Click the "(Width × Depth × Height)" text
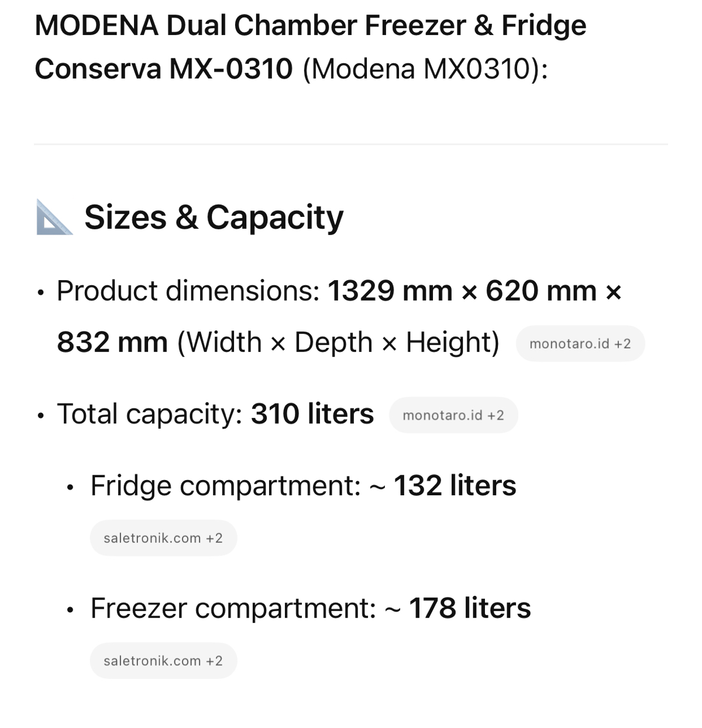 (338, 342)
